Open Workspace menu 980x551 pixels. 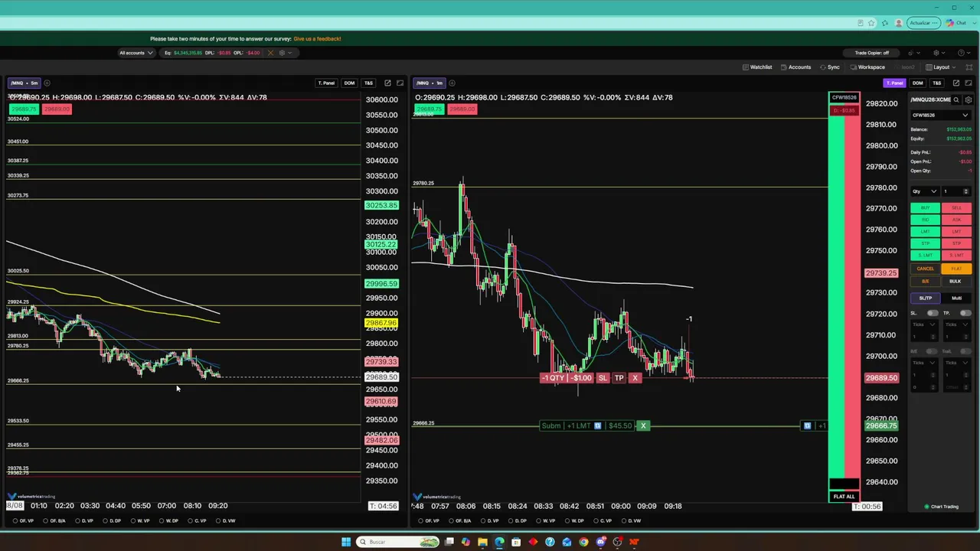click(867, 67)
